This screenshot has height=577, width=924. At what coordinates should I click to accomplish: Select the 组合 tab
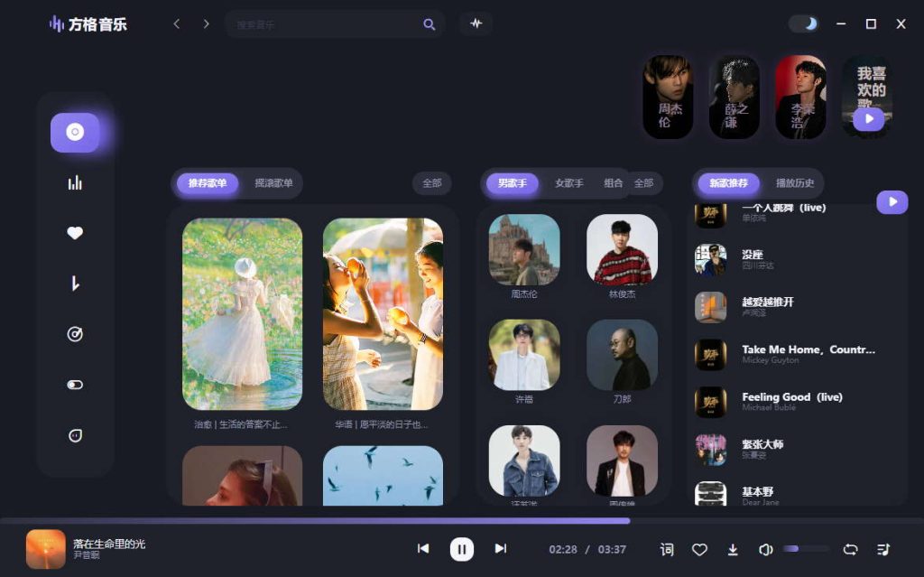click(613, 183)
